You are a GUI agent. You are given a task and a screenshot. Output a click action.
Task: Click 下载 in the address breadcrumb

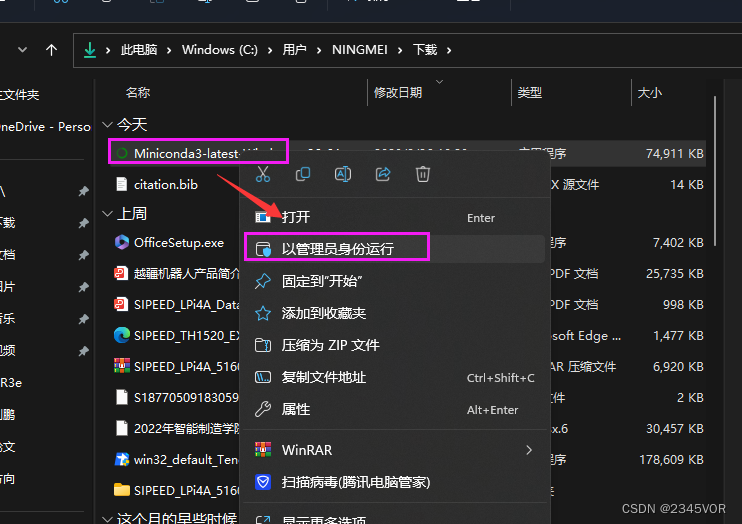click(425, 50)
